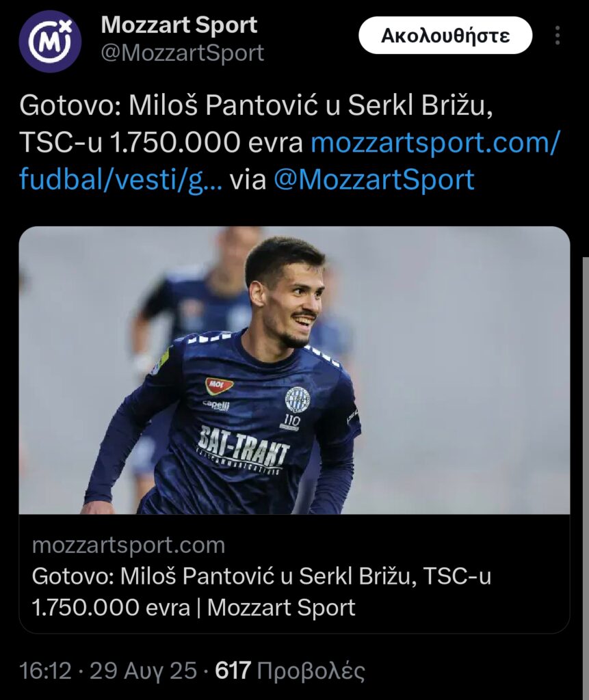Click the via @MozzartSport mention
This screenshot has width=589, height=700.
point(374,180)
